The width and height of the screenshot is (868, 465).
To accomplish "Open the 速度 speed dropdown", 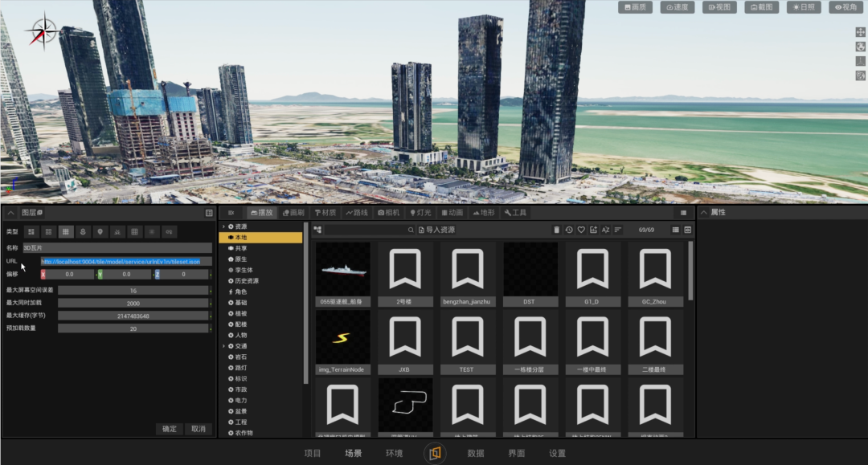I will [677, 7].
